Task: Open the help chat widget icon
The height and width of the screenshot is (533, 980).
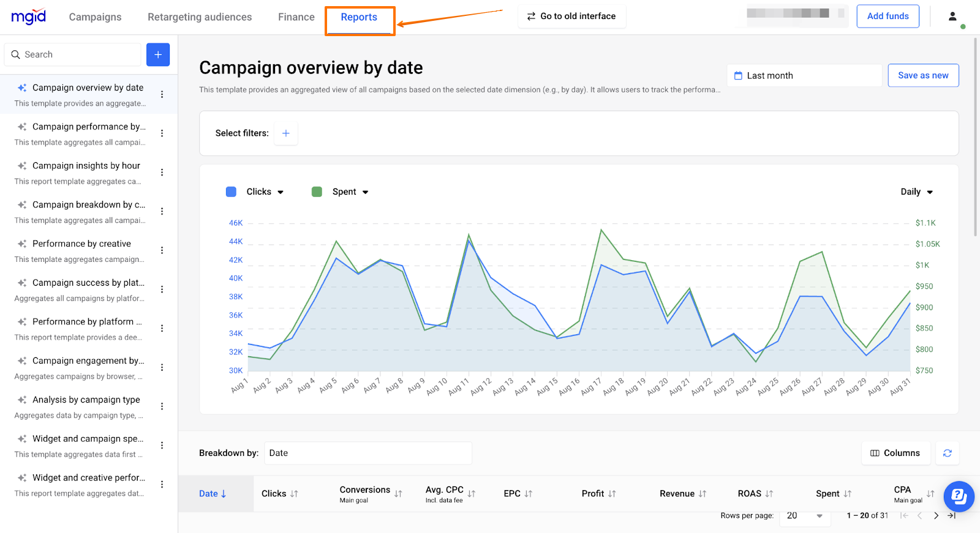Action: (959, 496)
